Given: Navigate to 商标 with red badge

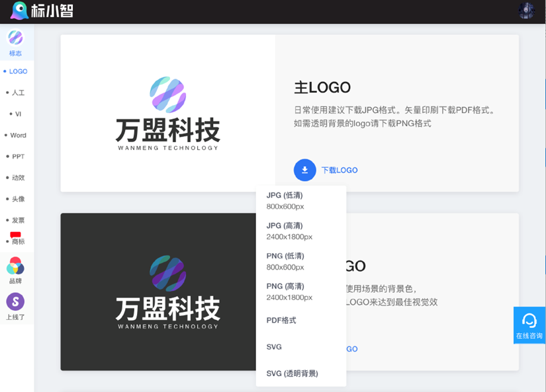Looking at the screenshot, I should pyautogui.click(x=18, y=241).
